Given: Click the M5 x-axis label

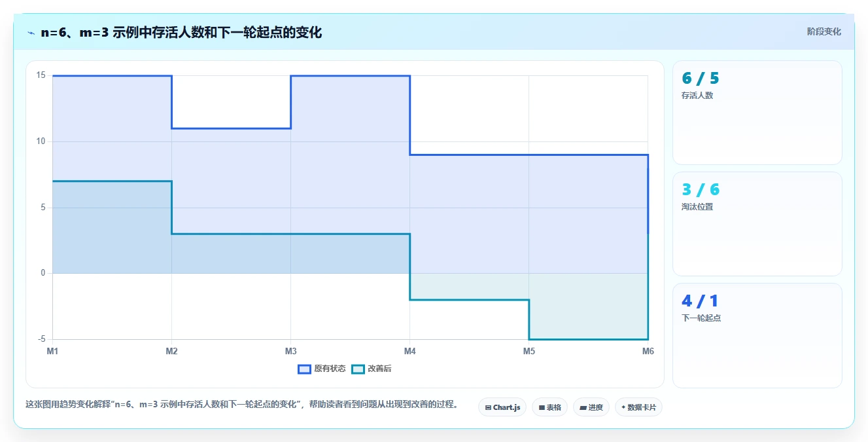Looking at the screenshot, I should (529, 352).
